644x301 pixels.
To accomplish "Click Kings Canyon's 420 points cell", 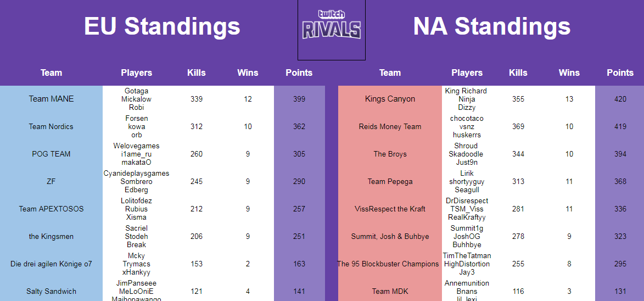I will click(620, 99).
